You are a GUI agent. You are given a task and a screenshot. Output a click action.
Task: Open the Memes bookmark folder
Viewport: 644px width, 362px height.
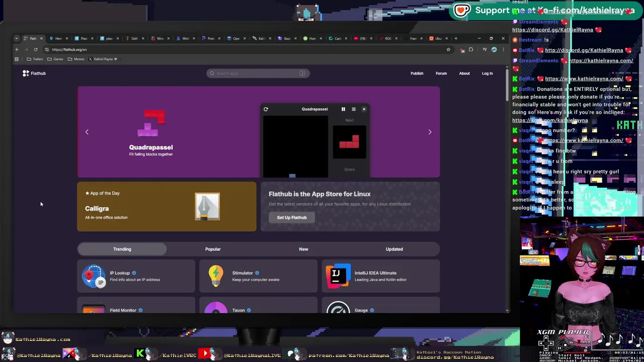pos(76,59)
